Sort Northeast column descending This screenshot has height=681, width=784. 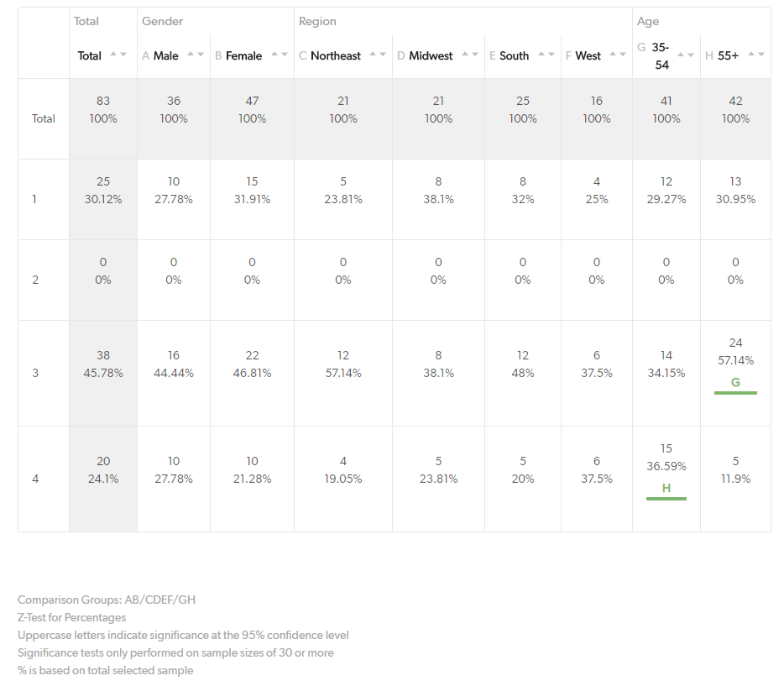click(382, 55)
